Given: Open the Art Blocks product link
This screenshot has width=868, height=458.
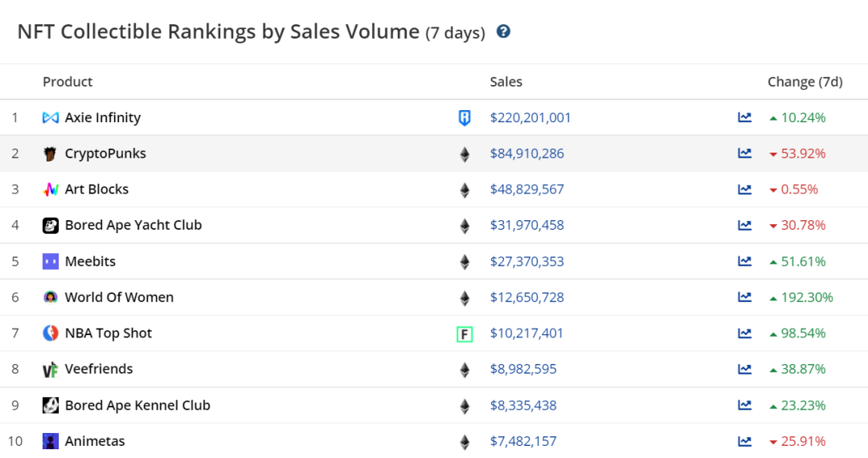Looking at the screenshot, I should (x=96, y=189).
